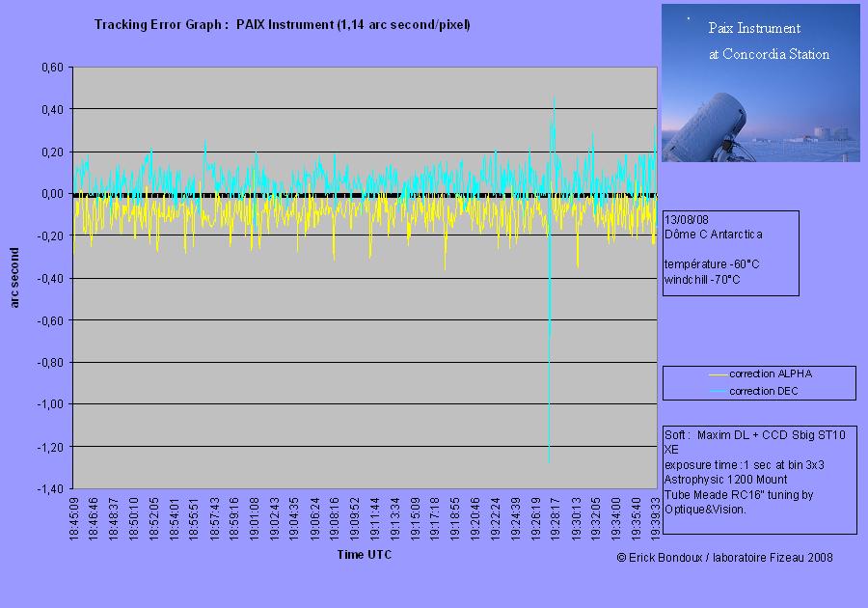Select the 'correction ALPHA' legend label
The image size is (868, 608).
(x=771, y=373)
